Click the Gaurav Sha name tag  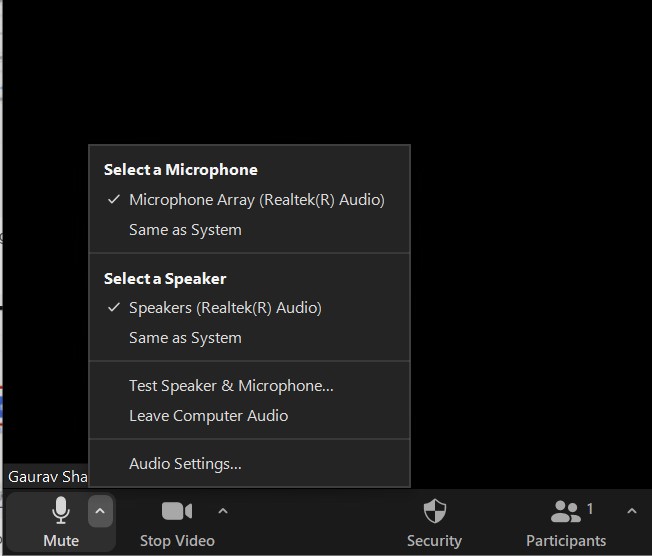[x=47, y=477]
